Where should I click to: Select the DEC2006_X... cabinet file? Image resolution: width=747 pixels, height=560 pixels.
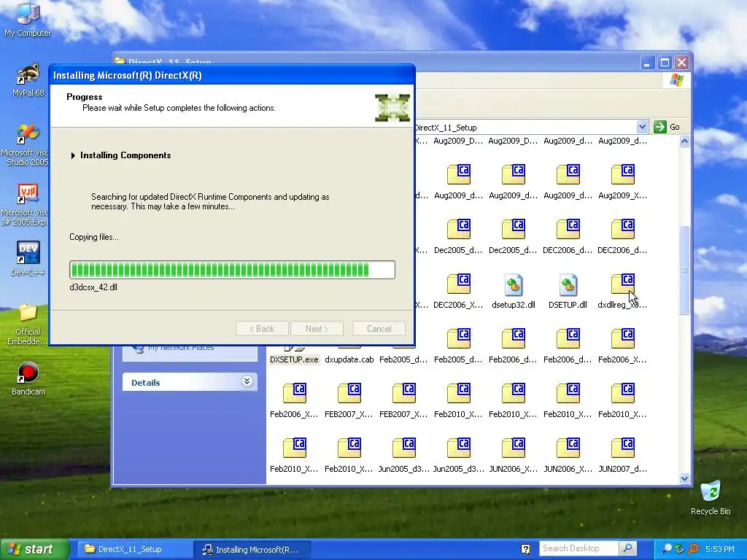(x=458, y=292)
